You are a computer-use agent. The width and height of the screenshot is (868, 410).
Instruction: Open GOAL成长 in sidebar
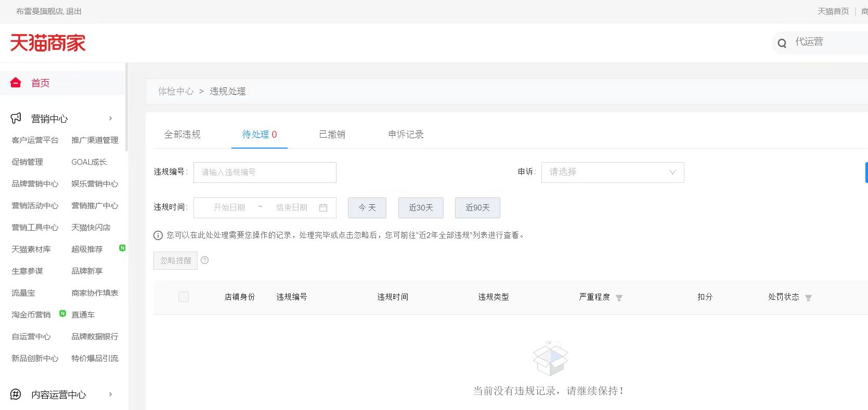tap(89, 162)
